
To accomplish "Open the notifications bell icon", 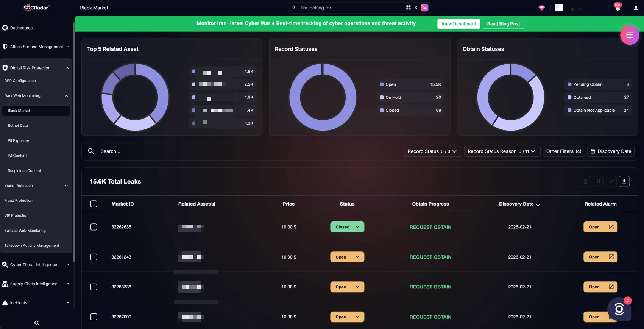I will point(617,8).
